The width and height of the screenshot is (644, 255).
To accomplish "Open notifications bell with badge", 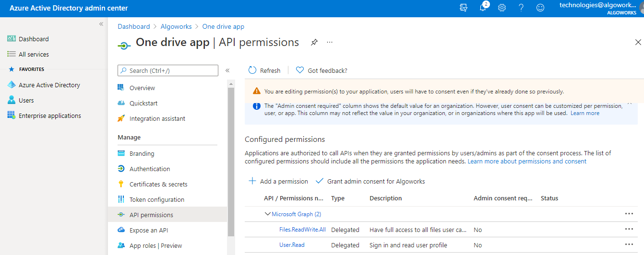I will [483, 7].
